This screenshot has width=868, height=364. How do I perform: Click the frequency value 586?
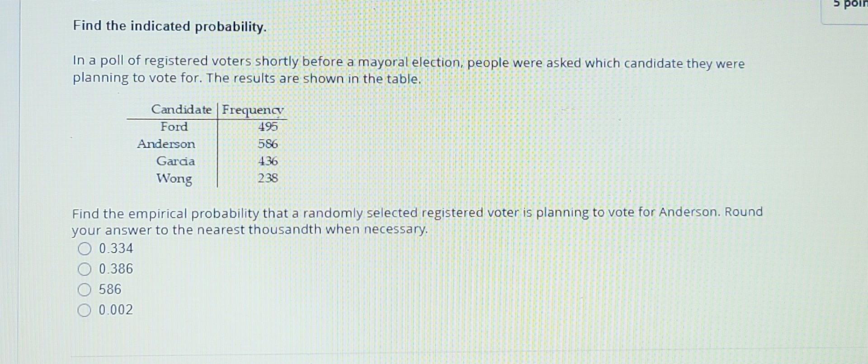(267, 144)
